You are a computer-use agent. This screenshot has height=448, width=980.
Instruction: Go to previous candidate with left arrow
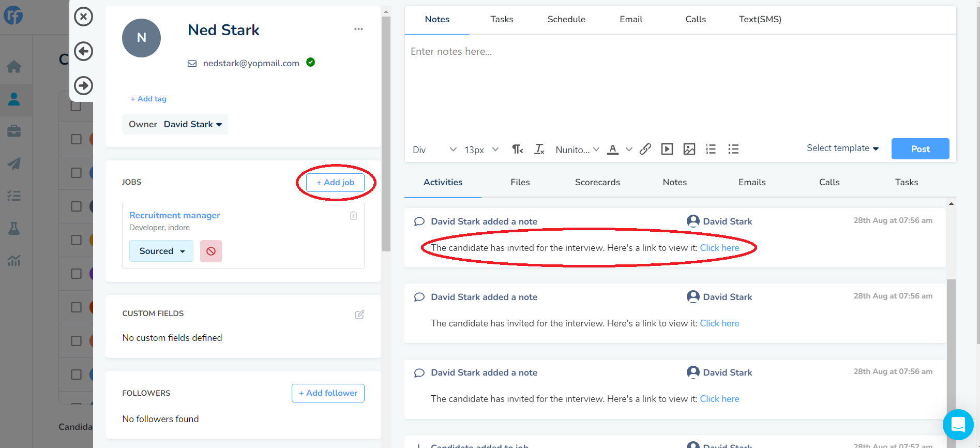(x=83, y=51)
